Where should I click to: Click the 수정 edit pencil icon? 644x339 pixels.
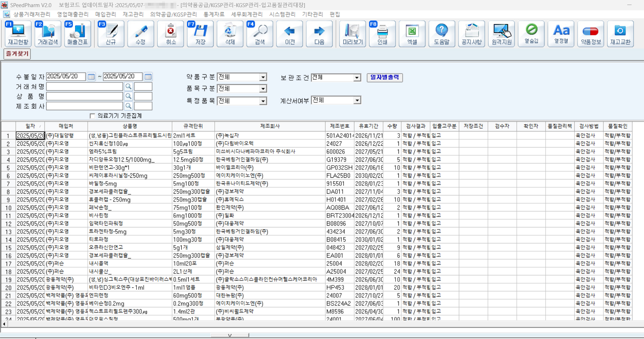[x=140, y=34]
